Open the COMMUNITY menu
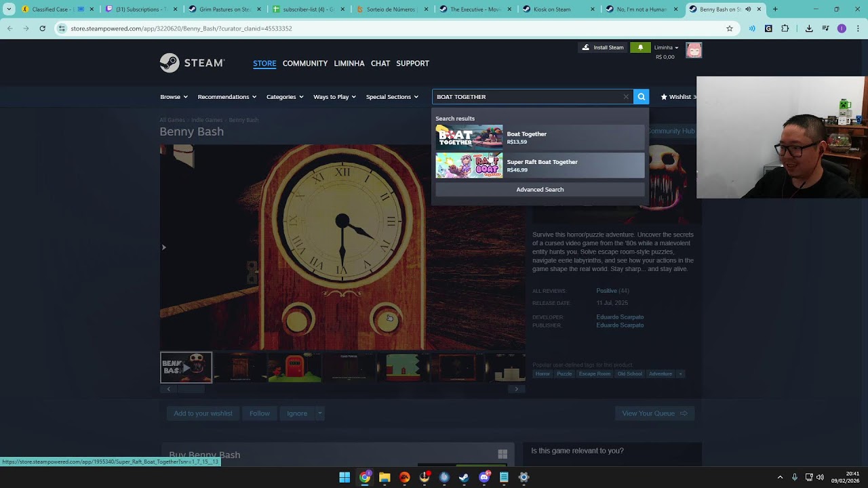This screenshot has height=488, width=868. pyautogui.click(x=305, y=63)
